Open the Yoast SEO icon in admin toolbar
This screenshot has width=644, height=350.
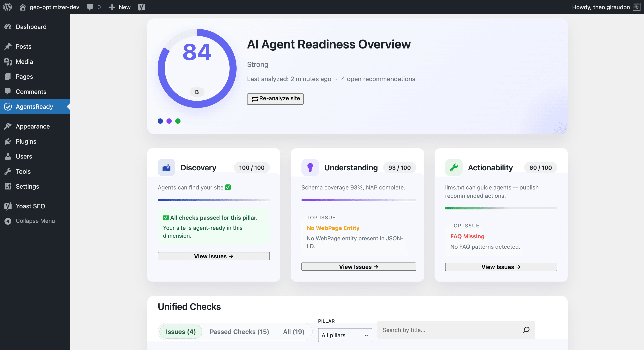point(142,7)
